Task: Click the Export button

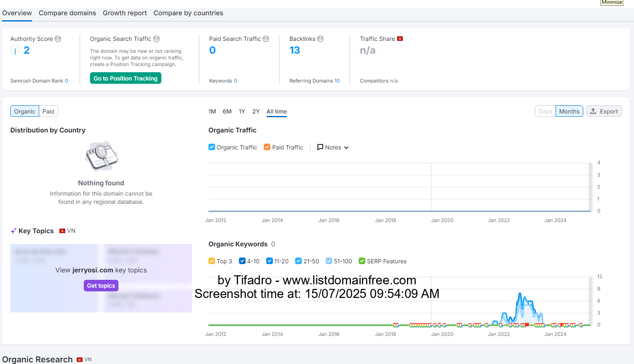Action: (x=604, y=111)
